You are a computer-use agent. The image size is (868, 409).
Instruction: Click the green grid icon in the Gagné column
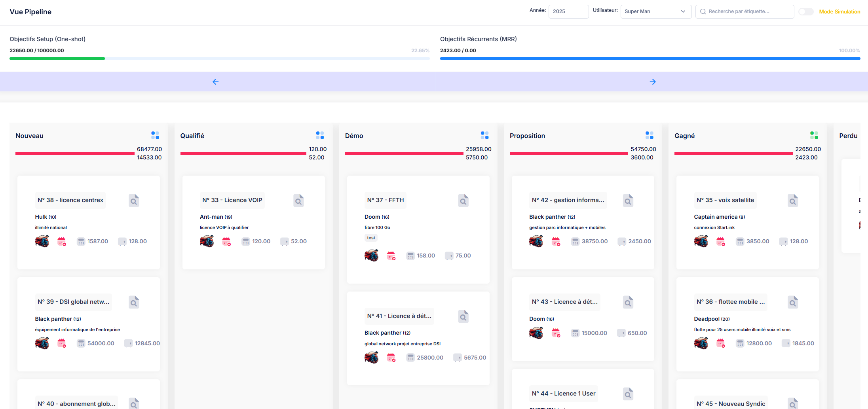(814, 135)
